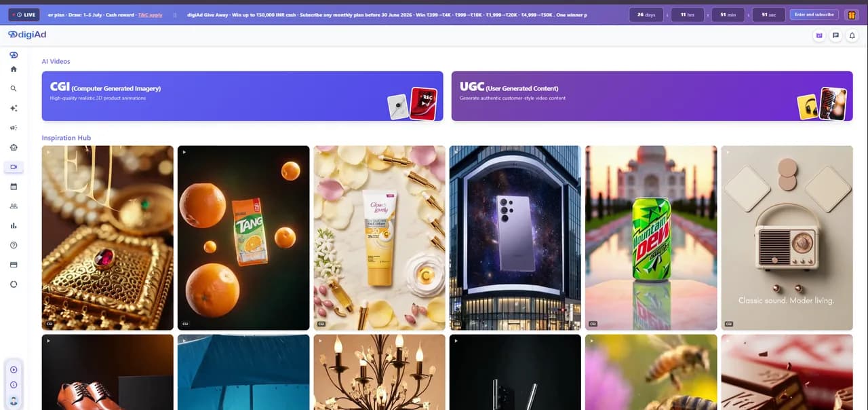Select the robot icon in sidebar
This screenshot has width=868, height=410.
[x=14, y=147]
